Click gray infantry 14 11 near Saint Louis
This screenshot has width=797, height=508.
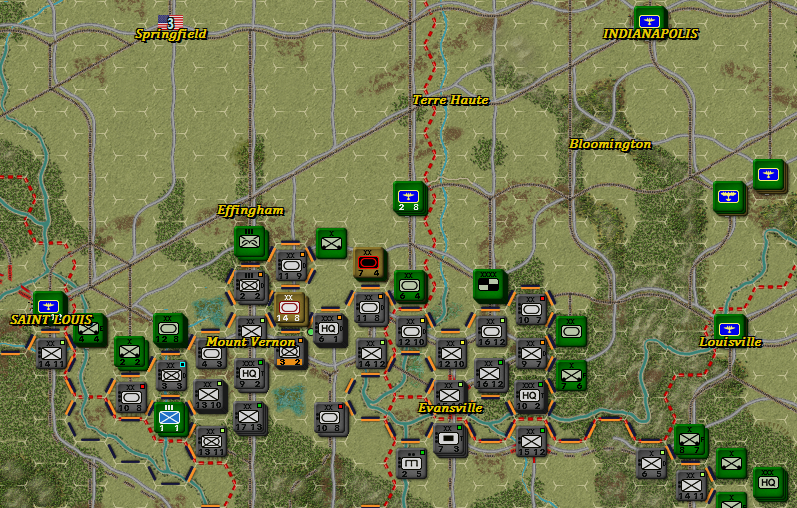coord(50,353)
